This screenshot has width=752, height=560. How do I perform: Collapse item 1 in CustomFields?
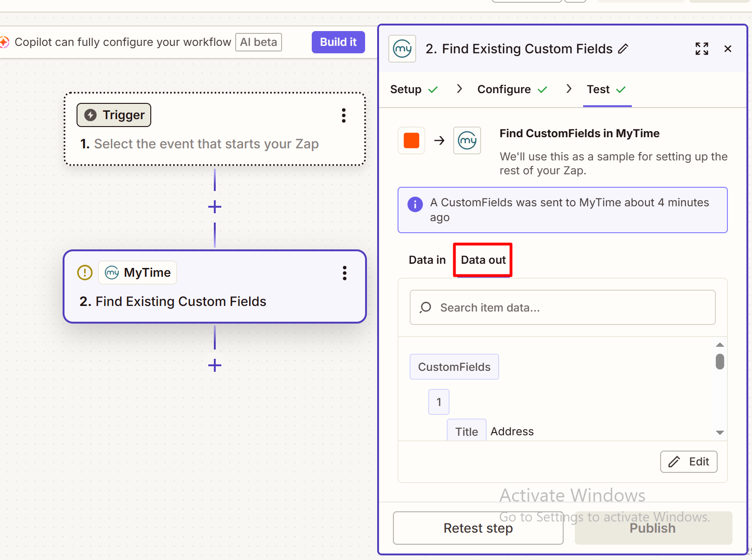click(x=439, y=402)
